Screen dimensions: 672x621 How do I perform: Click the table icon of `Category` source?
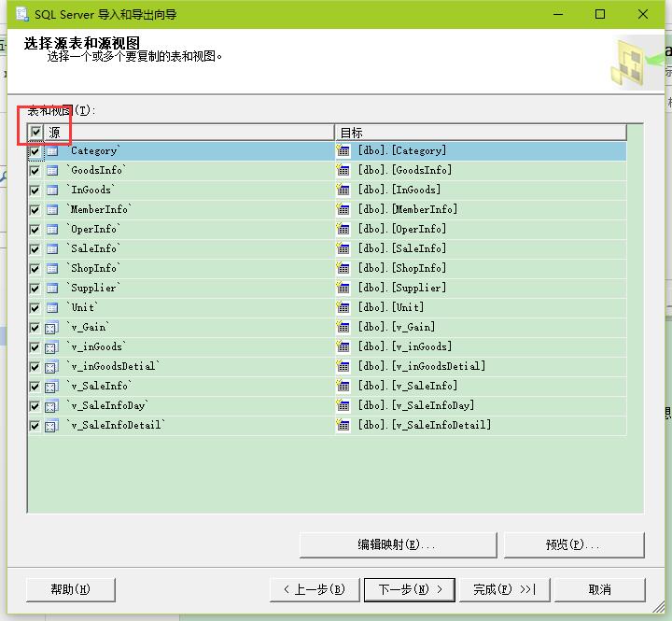coord(52,151)
